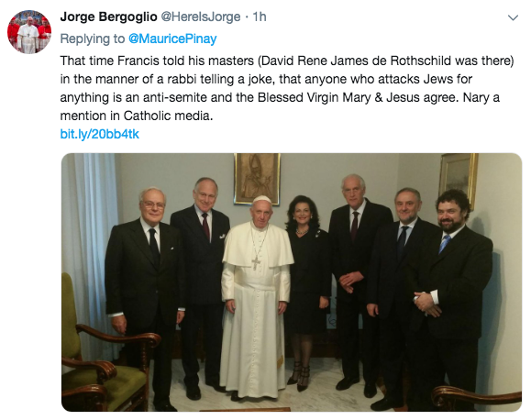The image size is (531, 420).
Task: Go to the @MauricePinay profile
Action: 172,39
